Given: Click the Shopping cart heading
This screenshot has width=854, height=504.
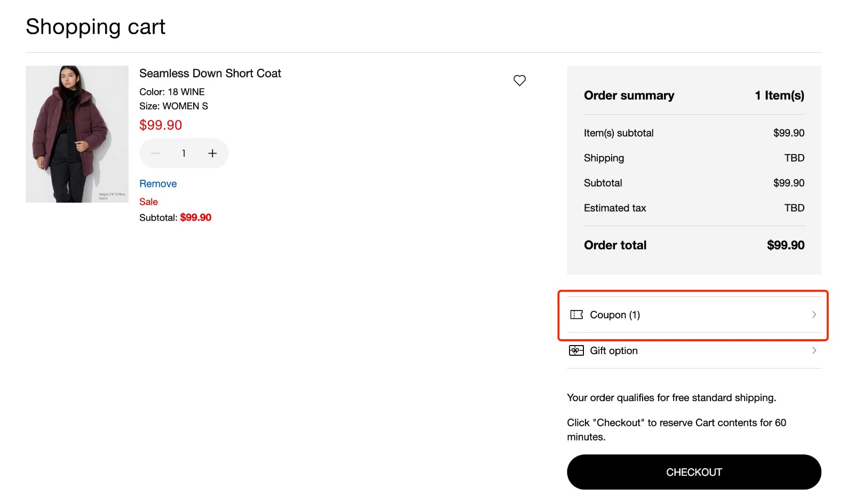Looking at the screenshot, I should (x=95, y=27).
